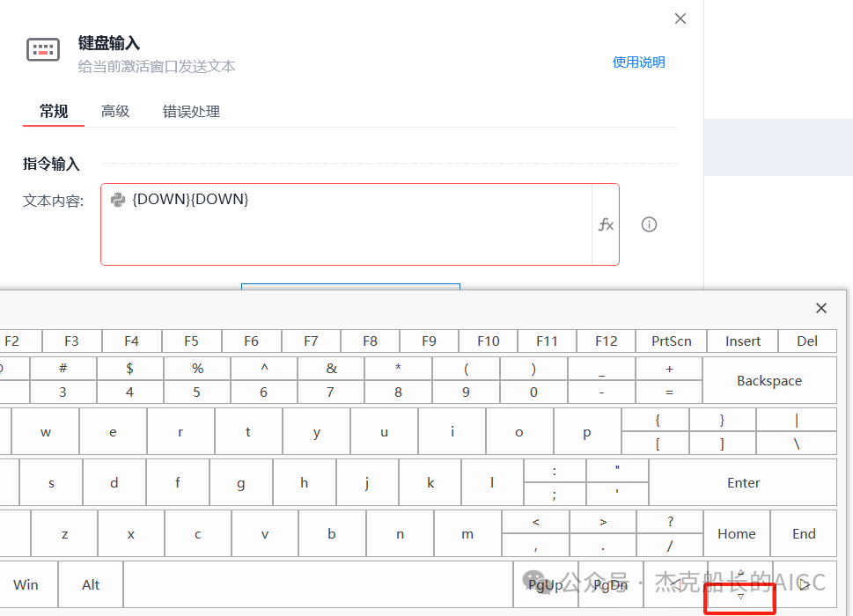Tap the F5 key
This screenshot has height=616, width=853.
pyautogui.click(x=191, y=341)
